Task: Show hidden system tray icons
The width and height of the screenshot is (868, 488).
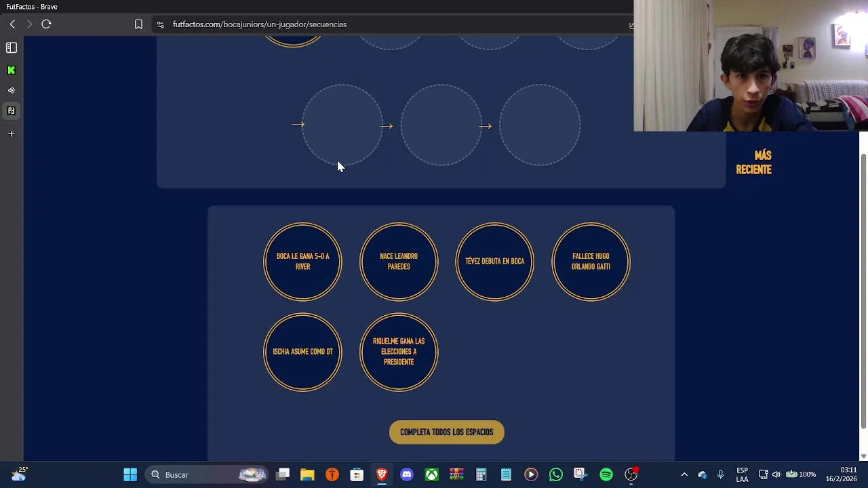Action: (x=684, y=474)
